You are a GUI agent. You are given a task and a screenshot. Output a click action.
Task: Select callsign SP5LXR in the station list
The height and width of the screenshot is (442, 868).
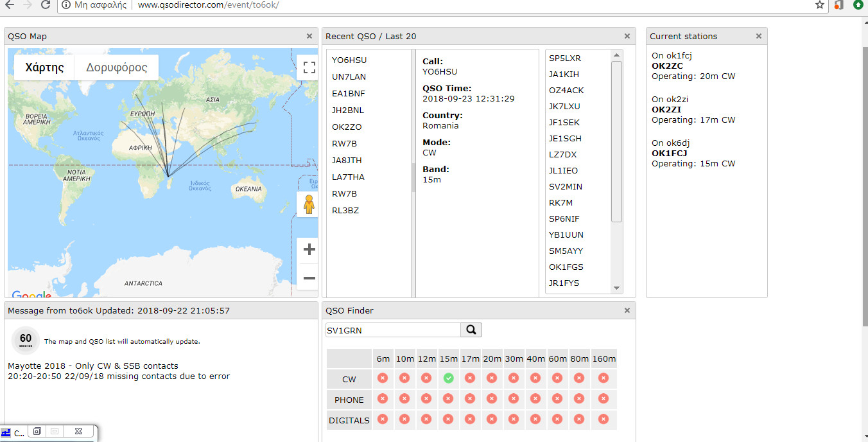click(564, 58)
